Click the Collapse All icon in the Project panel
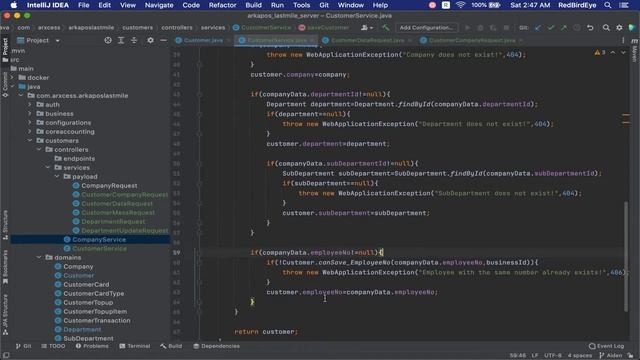Viewport: 640px width, 360px height. [x=134, y=40]
